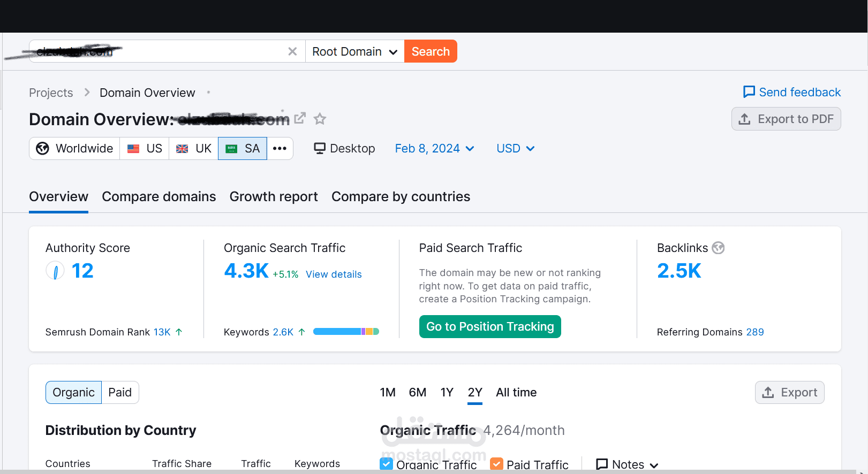Open the Desktop device selector

(344, 148)
